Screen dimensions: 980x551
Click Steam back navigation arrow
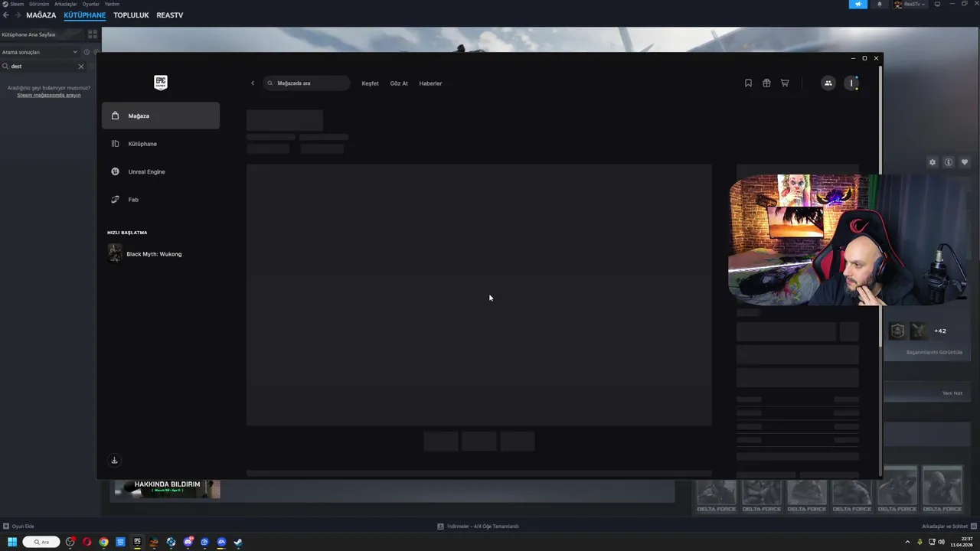pyautogui.click(x=5, y=15)
